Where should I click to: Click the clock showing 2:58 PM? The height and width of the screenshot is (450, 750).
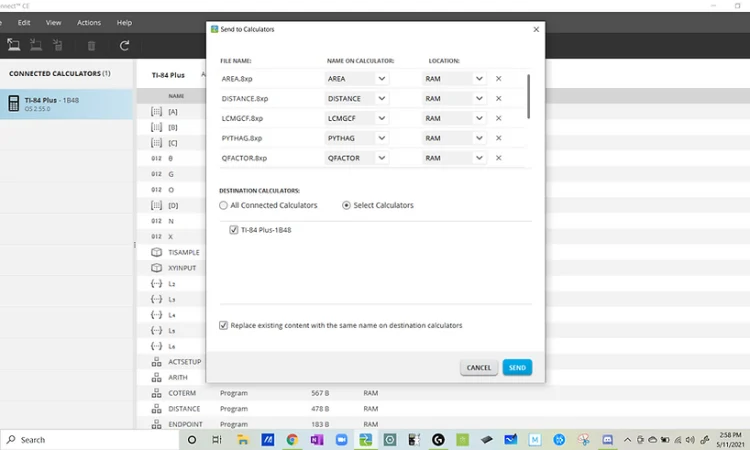click(x=730, y=435)
